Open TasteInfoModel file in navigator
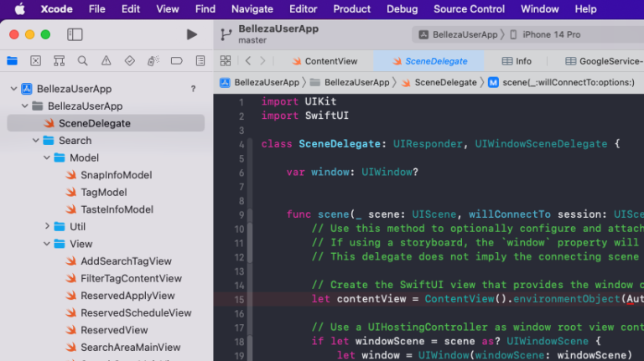Image resolution: width=644 pixels, height=361 pixels. [x=117, y=209]
